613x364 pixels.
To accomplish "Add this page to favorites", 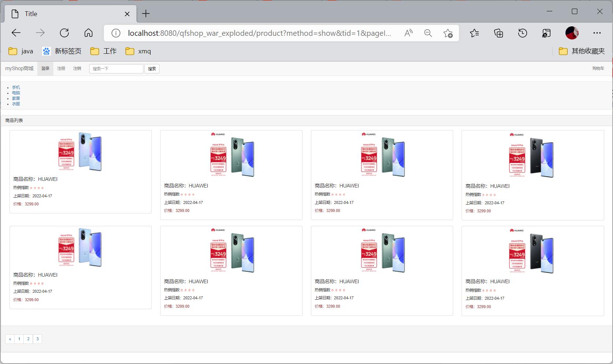I will [x=448, y=33].
